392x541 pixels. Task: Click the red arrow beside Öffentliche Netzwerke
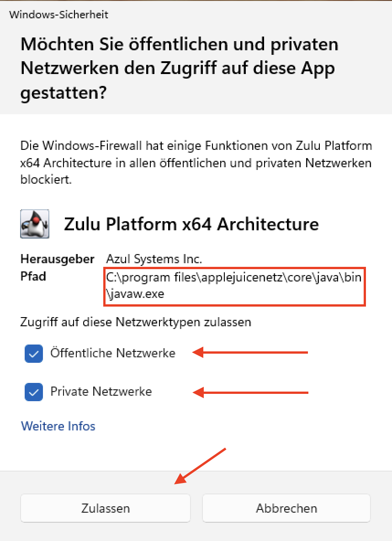coord(250,352)
